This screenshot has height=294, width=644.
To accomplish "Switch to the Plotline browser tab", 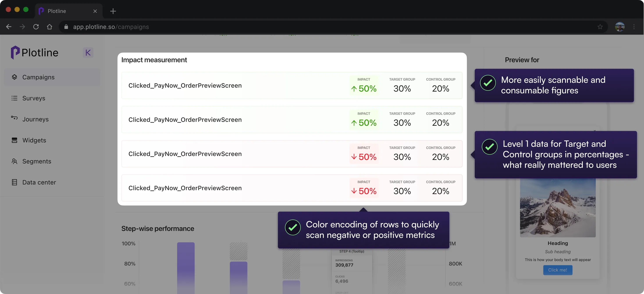I will pyautogui.click(x=57, y=11).
